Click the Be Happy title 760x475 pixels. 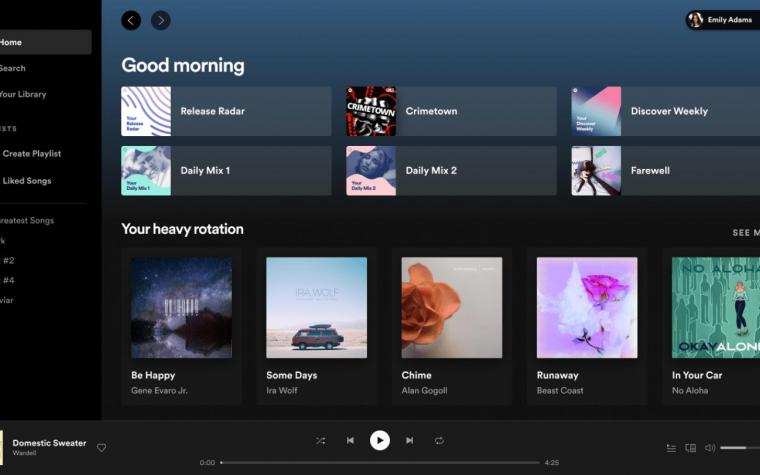pyautogui.click(x=153, y=375)
